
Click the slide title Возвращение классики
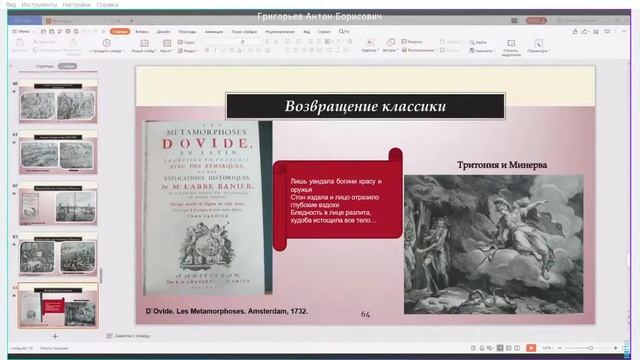pyautogui.click(x=365, y=106)
